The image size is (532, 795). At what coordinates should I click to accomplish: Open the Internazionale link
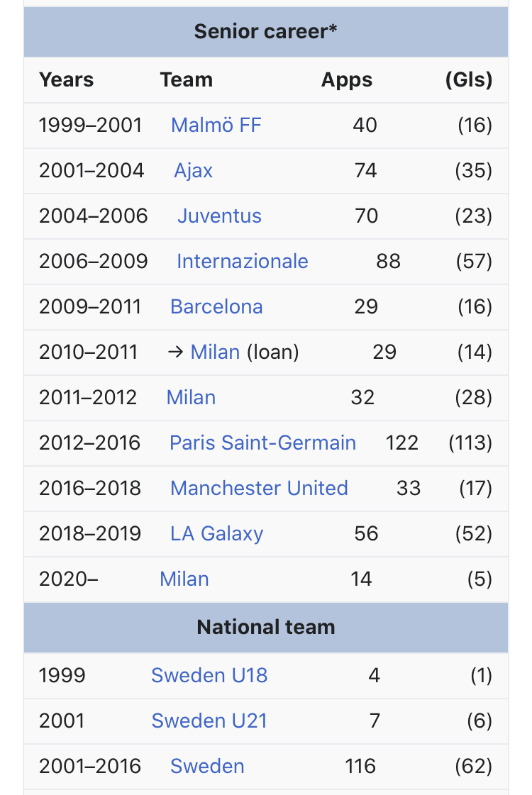tap(243, 261)
